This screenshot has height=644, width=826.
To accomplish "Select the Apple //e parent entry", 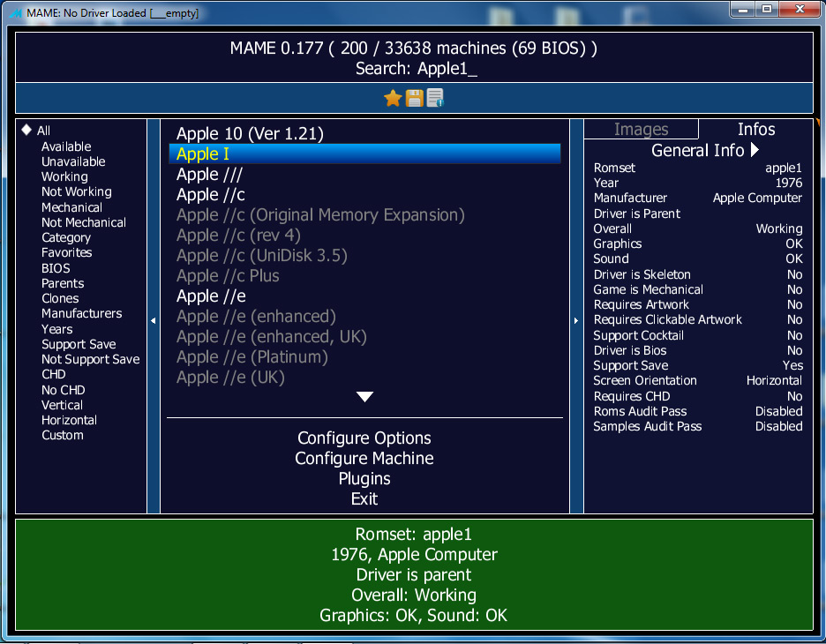I will click(x=364, y=296).
